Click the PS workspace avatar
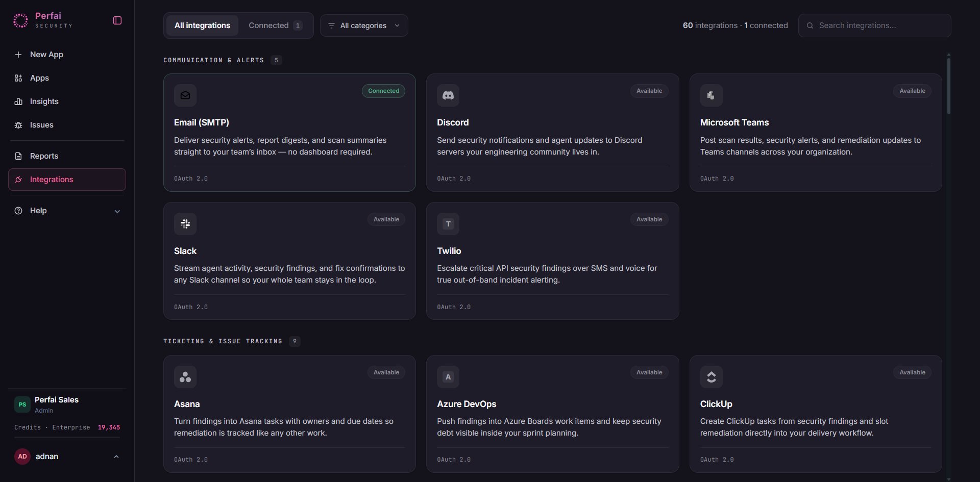The image size is (980, 482). (22, 404)
